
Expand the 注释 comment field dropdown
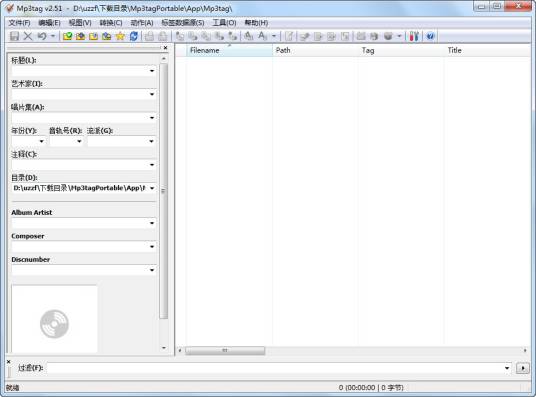152,165
